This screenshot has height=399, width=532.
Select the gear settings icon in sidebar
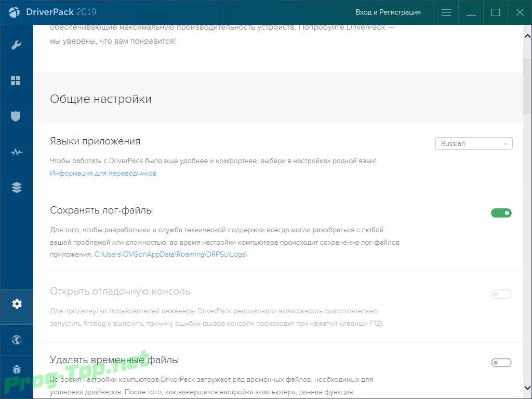[x=17, y=303]
